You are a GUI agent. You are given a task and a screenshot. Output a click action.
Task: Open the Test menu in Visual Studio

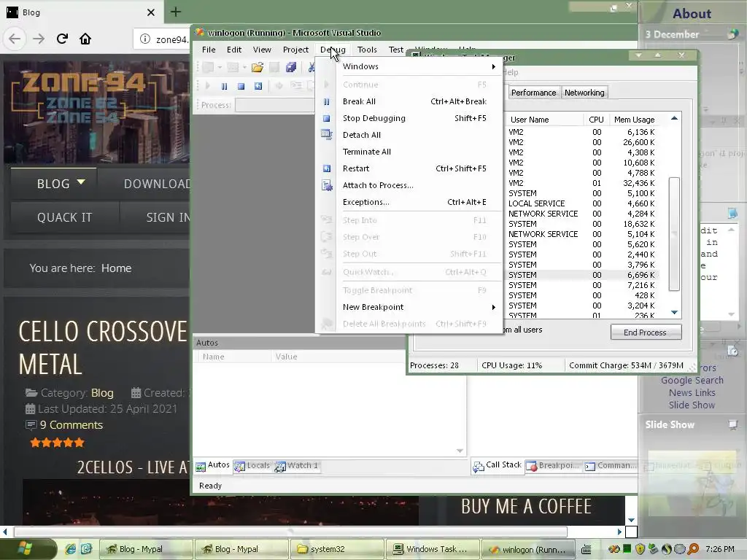click(x=396, y=50)
